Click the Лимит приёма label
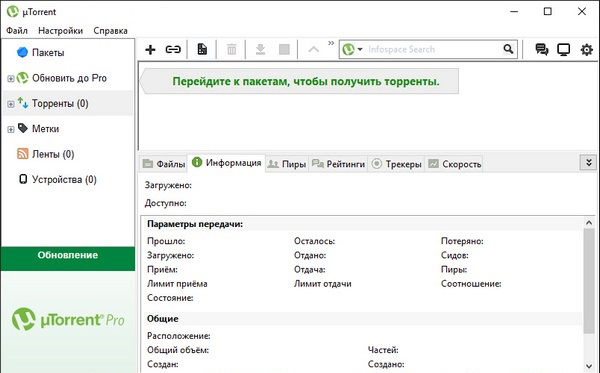The width and height of the screenshot is (600, 373). [177, 284]
